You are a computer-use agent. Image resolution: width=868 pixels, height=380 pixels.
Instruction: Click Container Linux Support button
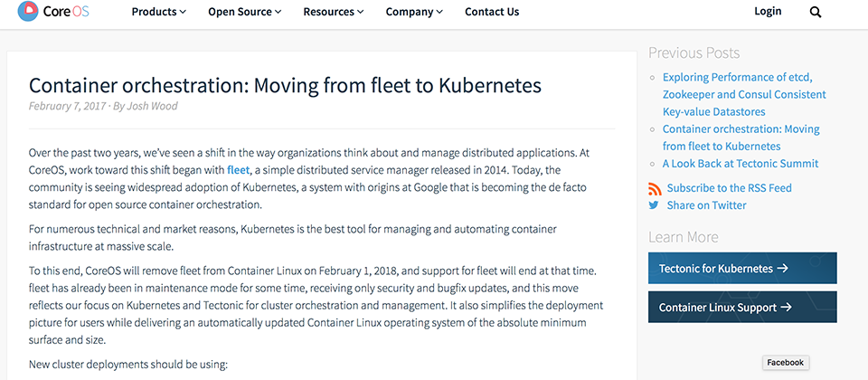coord(742,307)
